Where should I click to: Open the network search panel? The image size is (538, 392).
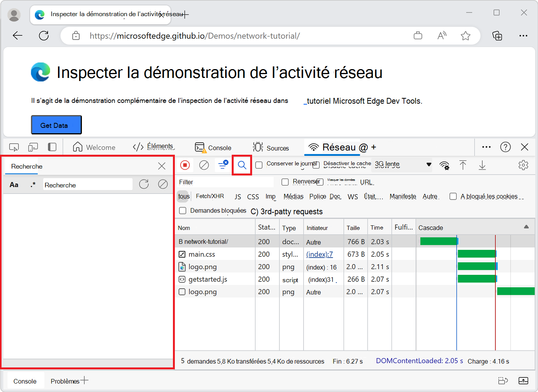coord(242,165)
